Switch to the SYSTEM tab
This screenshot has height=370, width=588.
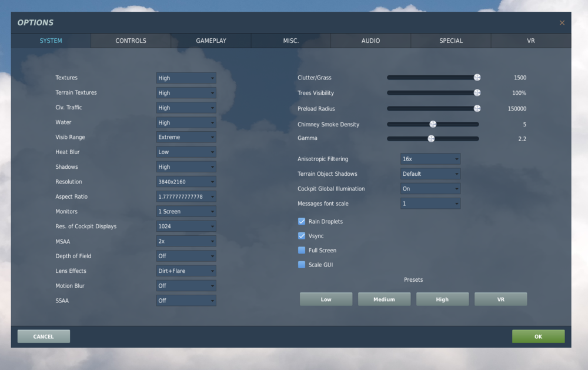click(51, 41)
